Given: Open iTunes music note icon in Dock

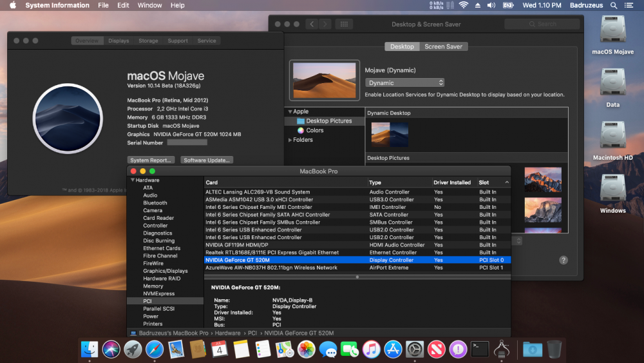Looking at the screenshot, I should [x=372, y=349].
